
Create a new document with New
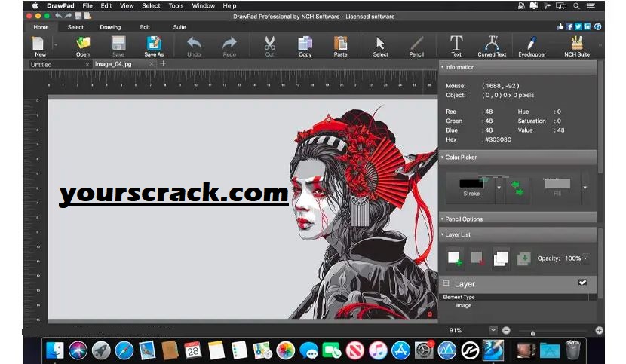[x=39, y=46]
